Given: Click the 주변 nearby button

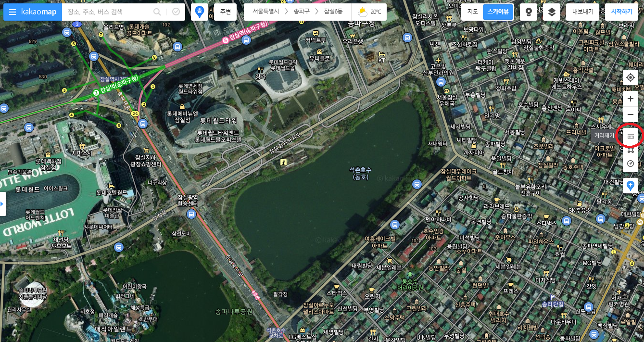Looking at the screenshot, I should pyautogui.click(x=225, y=12).
